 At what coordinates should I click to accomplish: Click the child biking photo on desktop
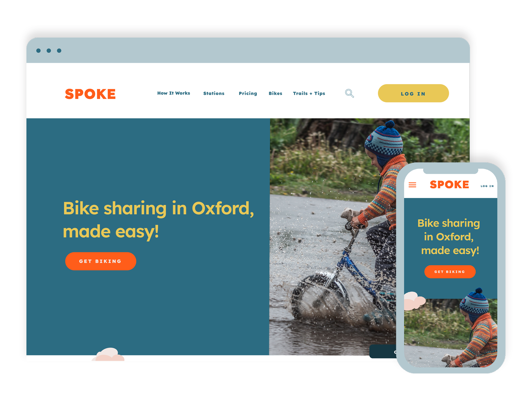click(332, 237)
